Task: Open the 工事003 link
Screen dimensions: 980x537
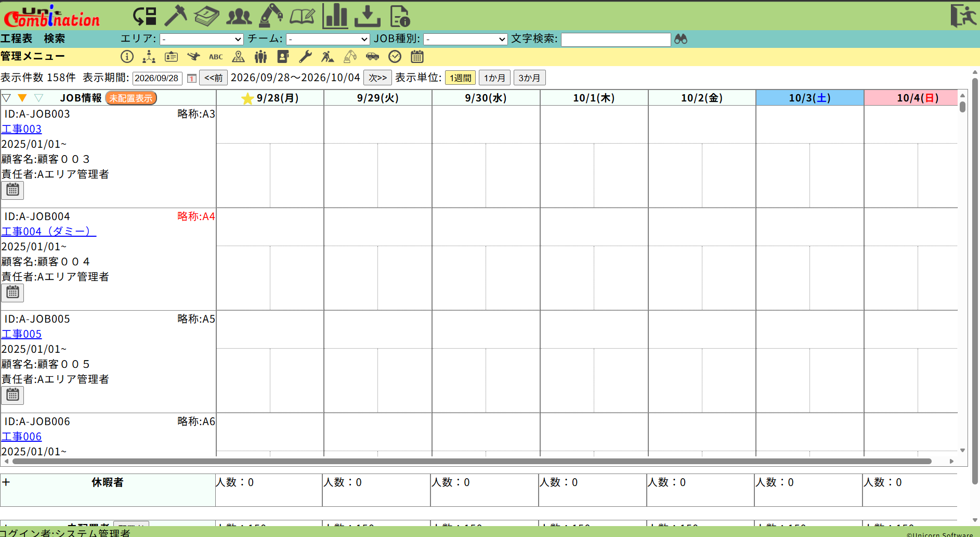Action: [x=21, y=129]
